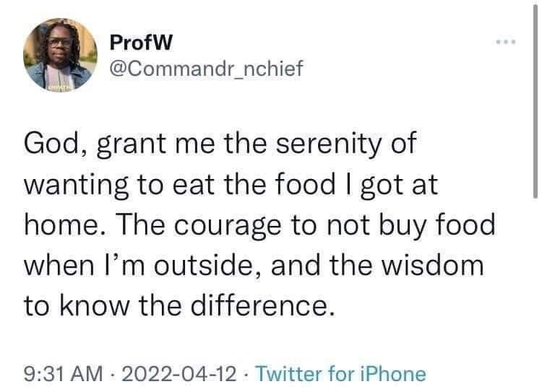Click the @Commandr_nchief handle
The height and width of the screenshot is (392, 542).
(198, 69)
